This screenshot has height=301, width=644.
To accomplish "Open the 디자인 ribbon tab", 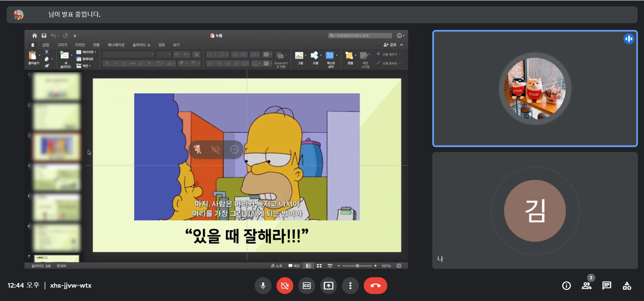I will click(80, 45).
